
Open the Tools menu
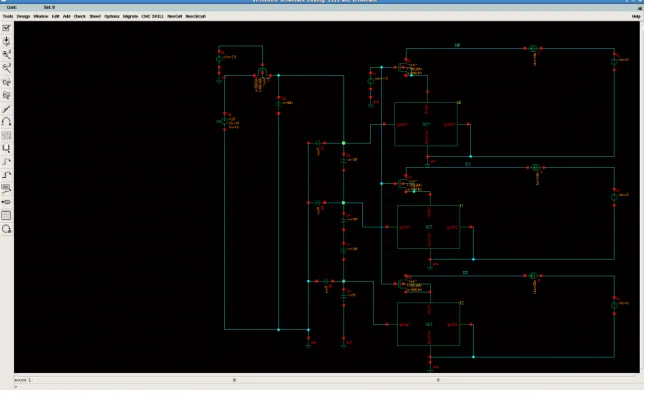[x=8, y=16]
